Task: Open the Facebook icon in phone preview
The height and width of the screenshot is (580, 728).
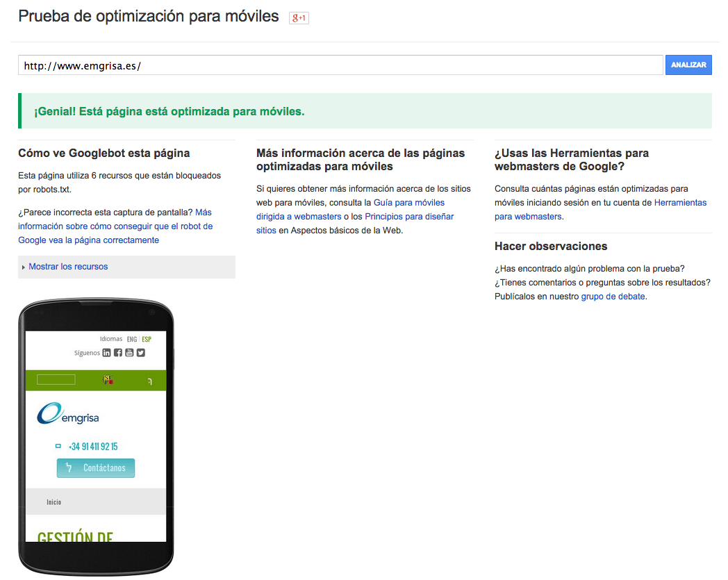Action: pos(118,353)
